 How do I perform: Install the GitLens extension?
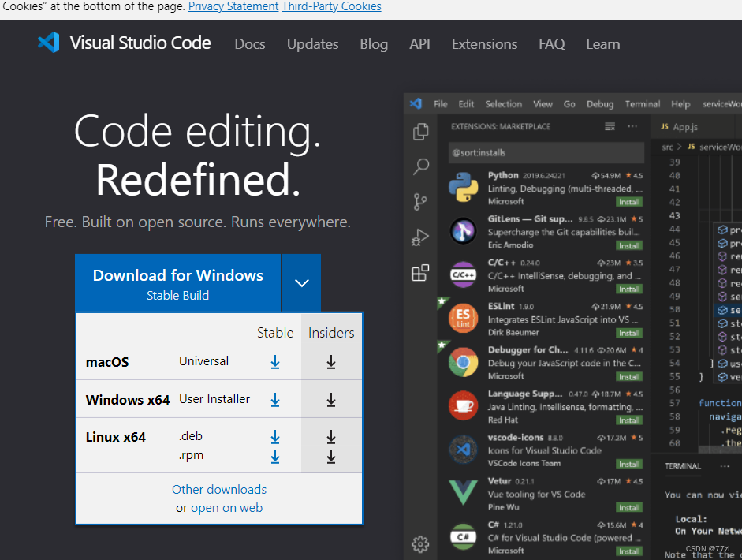(x=629, y=245)
